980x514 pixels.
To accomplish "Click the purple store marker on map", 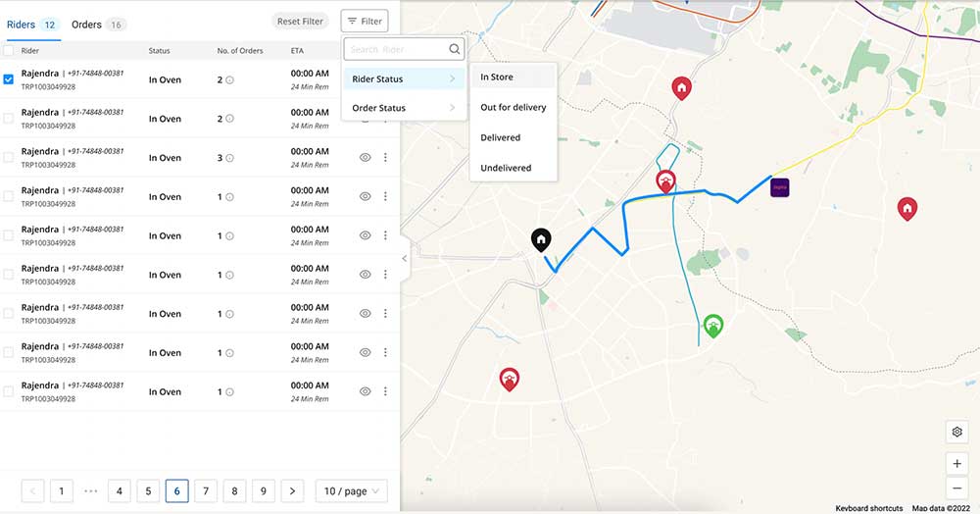I will (779, 187).
